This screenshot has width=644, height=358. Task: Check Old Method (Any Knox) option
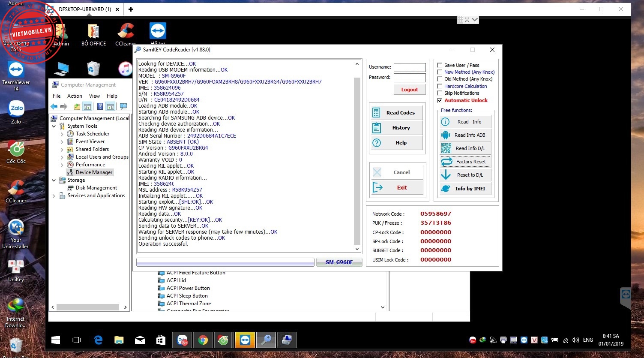tap(440, 79)
